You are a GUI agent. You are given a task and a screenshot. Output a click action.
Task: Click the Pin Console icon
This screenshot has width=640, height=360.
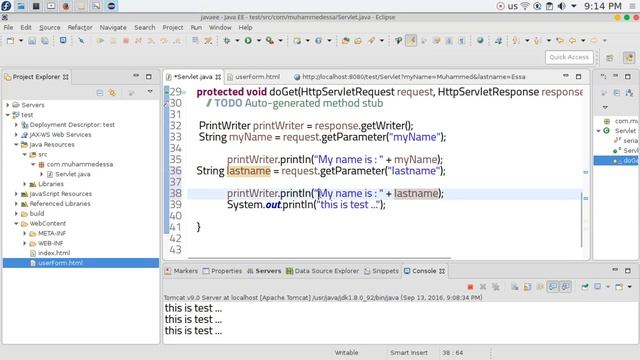(585, 287)
